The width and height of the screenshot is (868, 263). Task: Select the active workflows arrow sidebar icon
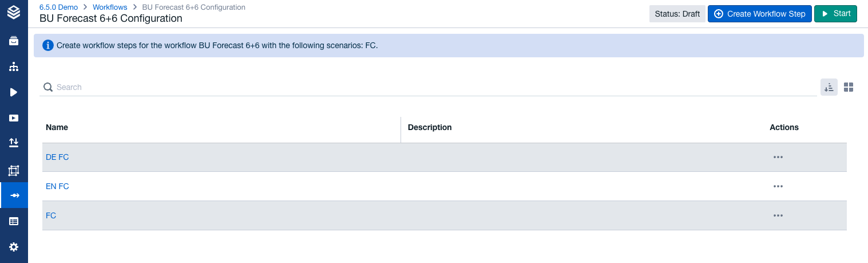pyautogui.click(x=14, y=195)
